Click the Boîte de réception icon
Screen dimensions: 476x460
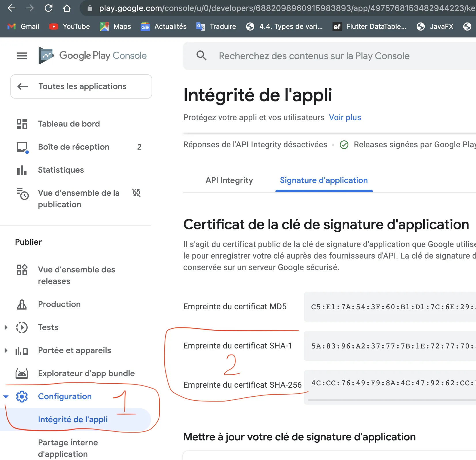(x=22, y=147)
